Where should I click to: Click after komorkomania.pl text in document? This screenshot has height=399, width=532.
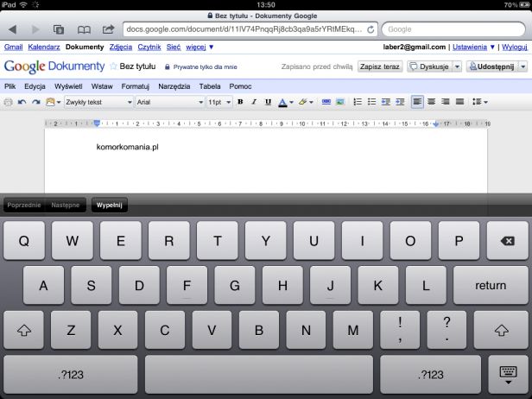coord(159,147)
